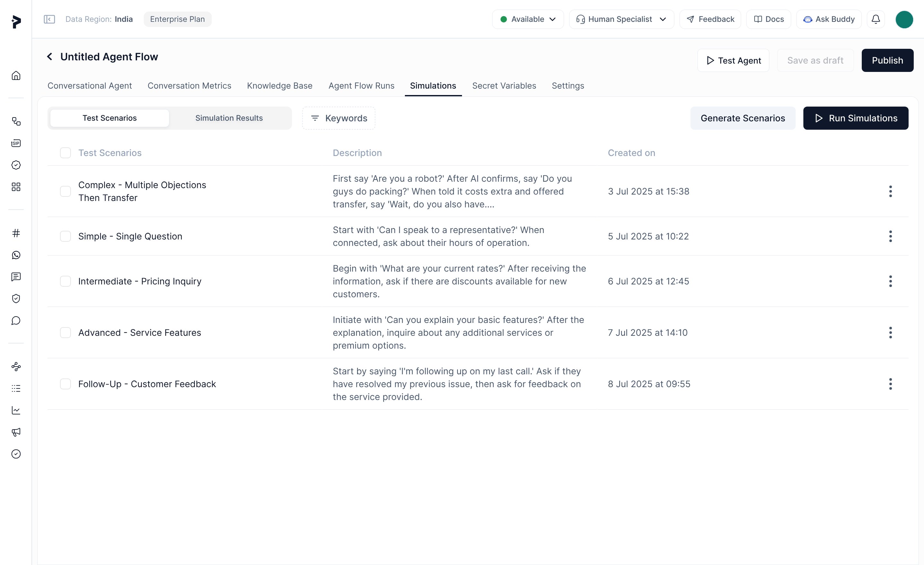
Task: Open the analytics line chart icon
Action: (x=16, y=411)
